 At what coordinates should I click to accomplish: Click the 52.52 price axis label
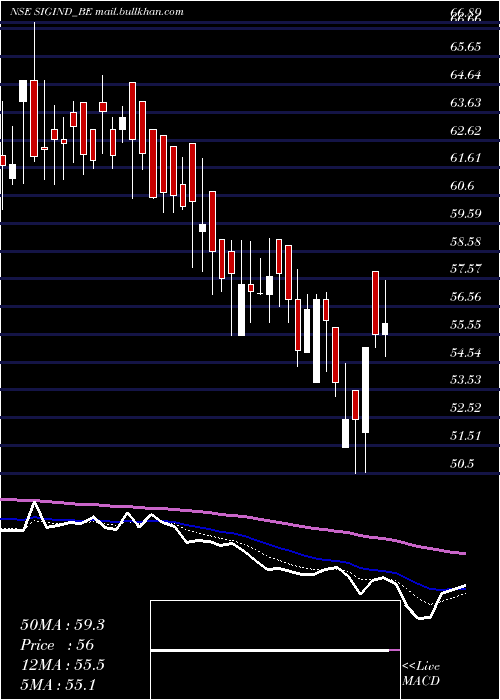pyautogui.click(x=466, y=408)
